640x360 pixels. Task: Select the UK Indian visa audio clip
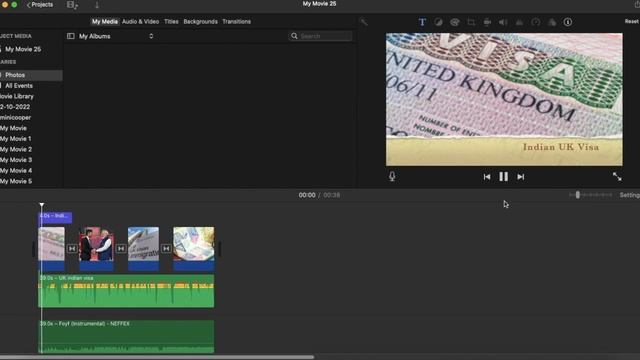[126, 291]
